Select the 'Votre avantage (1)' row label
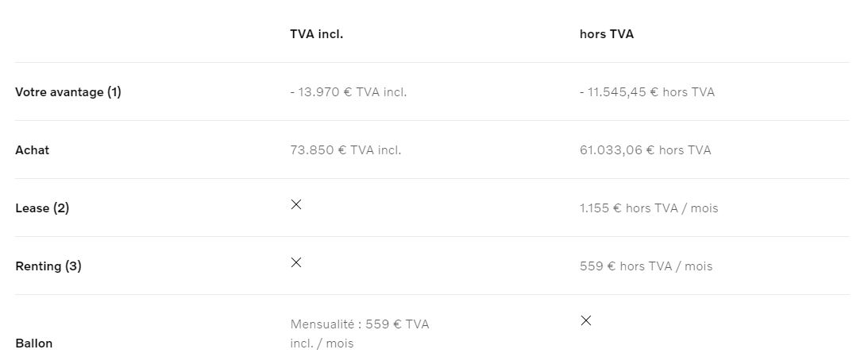The image size is (868, 357). point(68,92)
